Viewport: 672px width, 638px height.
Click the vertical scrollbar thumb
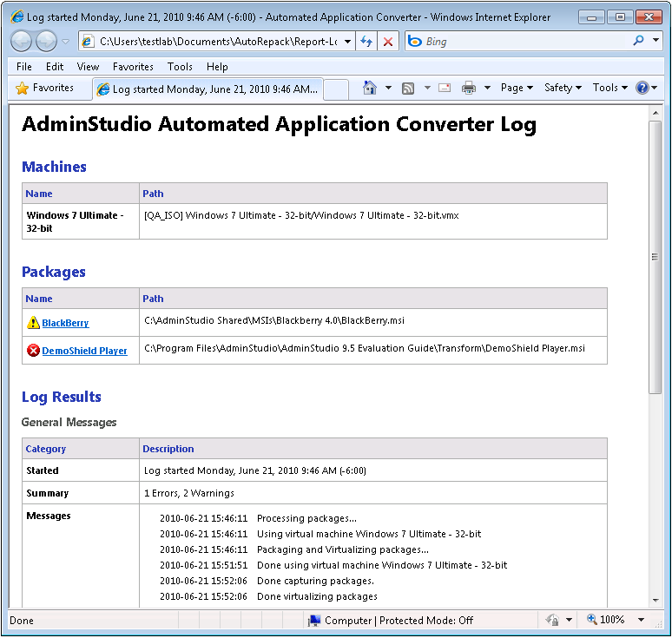[656, 257]
